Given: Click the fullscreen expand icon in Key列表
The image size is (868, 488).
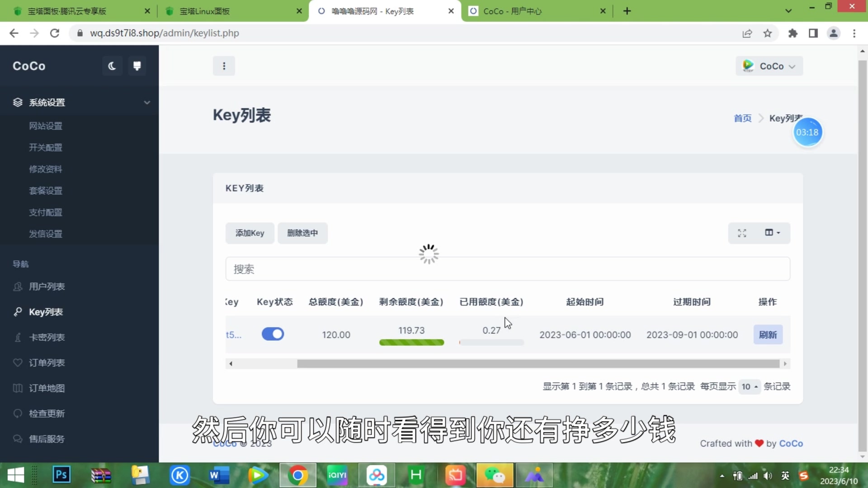Looking at the screenshot, I should 742,232.
